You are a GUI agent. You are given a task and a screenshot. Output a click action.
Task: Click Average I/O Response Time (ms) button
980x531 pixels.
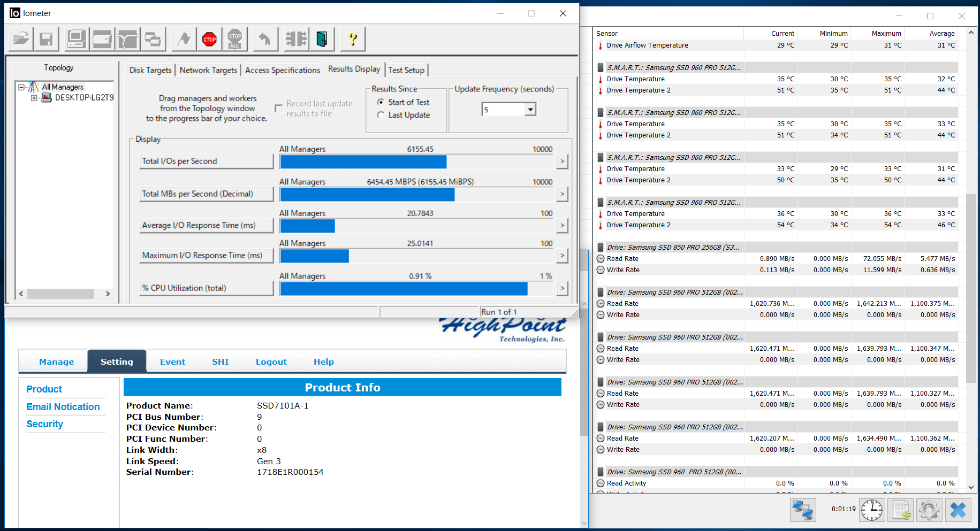pyautogui.click(x=207, y=225)
